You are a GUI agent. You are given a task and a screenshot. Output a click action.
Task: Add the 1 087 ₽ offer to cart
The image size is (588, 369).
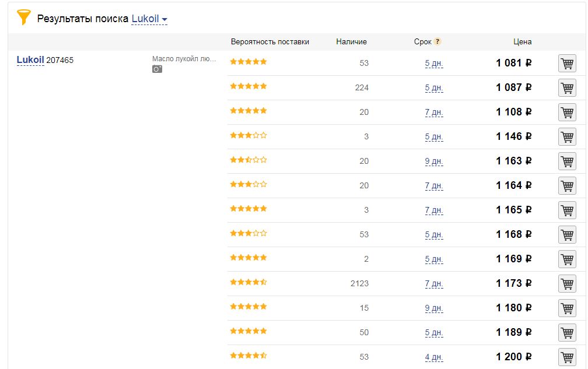pyautogui.click(x=567, y=87)
